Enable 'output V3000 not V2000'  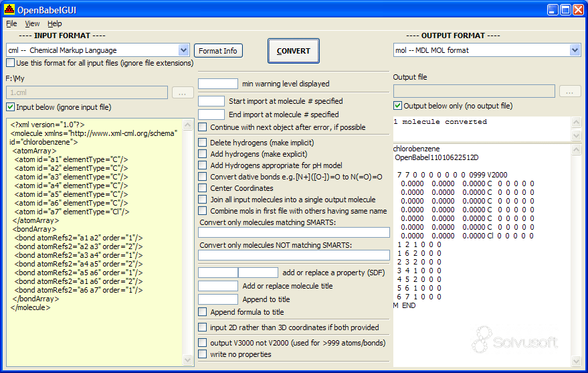click(x=203, y=343)
